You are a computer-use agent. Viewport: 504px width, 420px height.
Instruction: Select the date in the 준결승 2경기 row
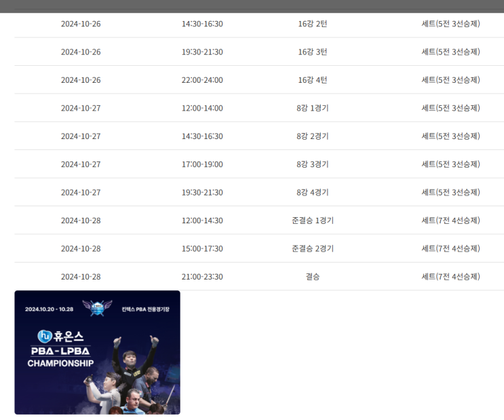tap(81, 249)
